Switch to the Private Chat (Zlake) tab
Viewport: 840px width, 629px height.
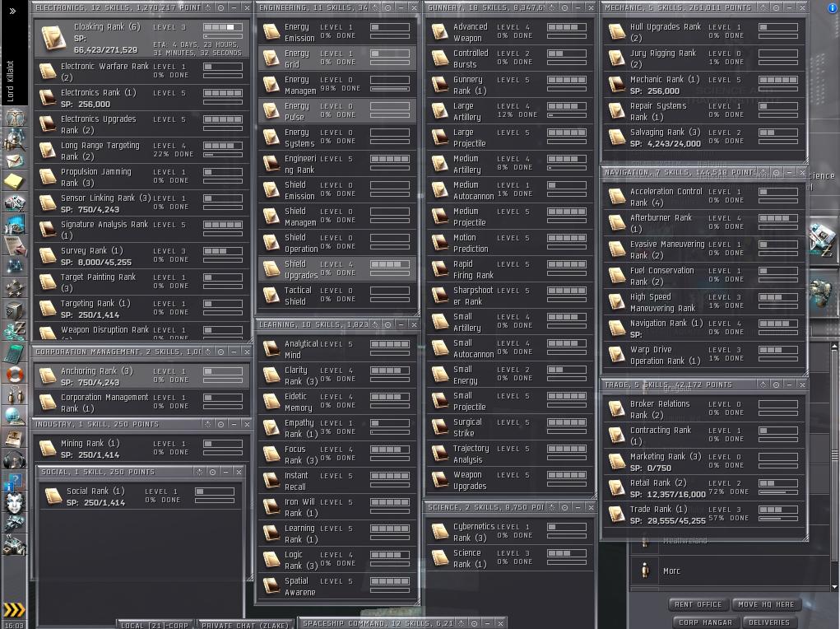coord(245,625)
